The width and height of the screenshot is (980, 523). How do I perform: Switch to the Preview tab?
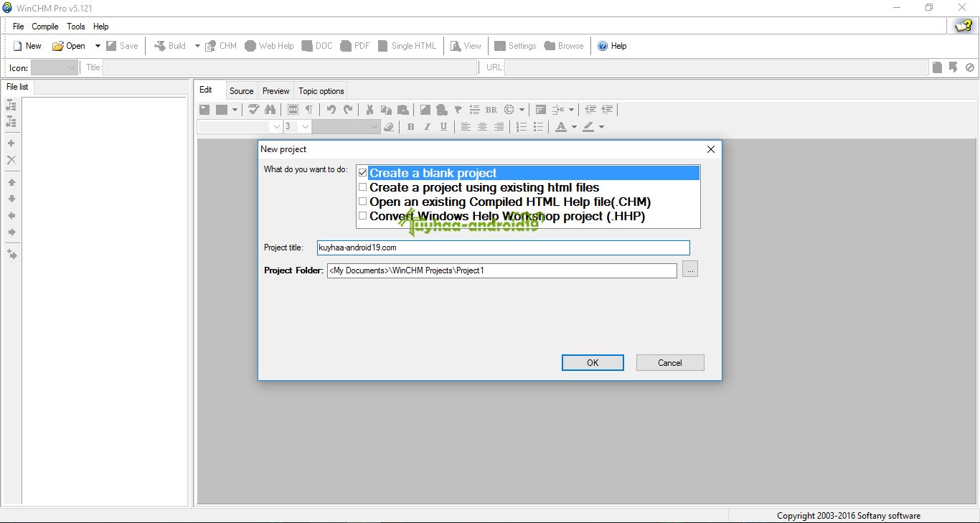coord(276,90)
